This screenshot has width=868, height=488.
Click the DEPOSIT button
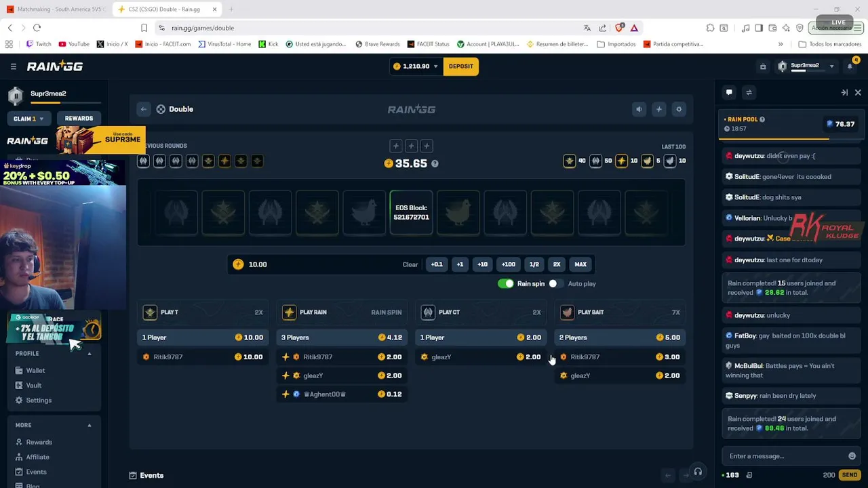coord(460,66)
